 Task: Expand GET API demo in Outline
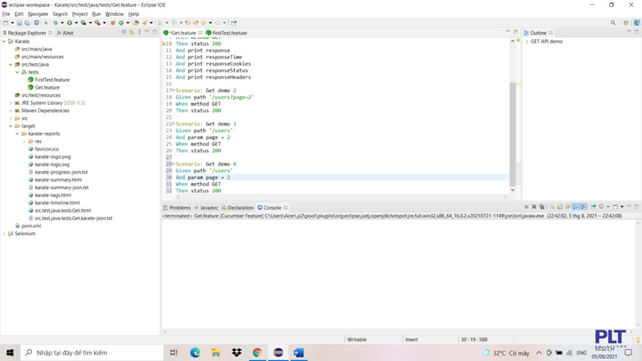point(527,41)
